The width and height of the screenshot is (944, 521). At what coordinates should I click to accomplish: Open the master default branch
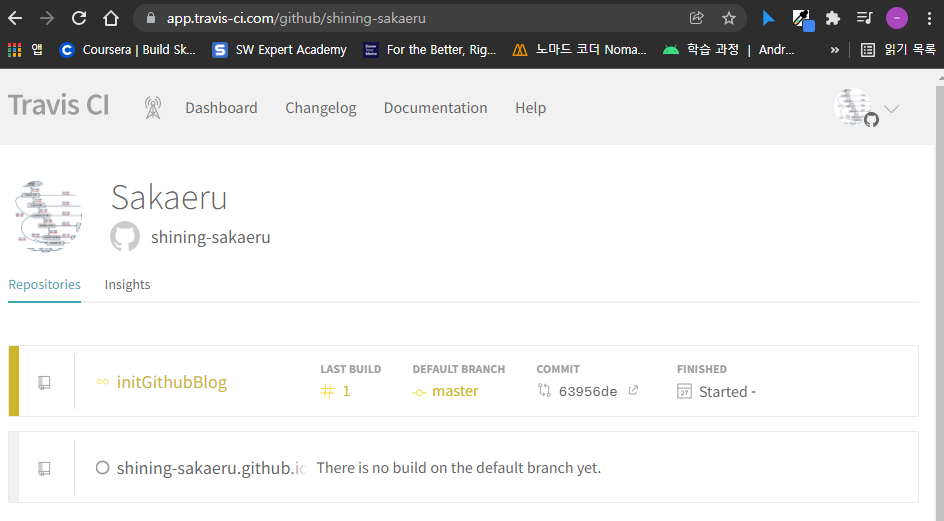[x=446, y=392]
